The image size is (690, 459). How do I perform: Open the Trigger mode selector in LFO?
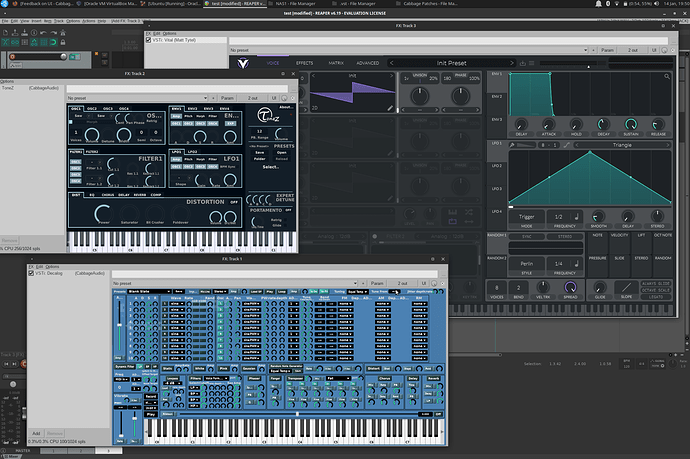(x=526, y=217)
